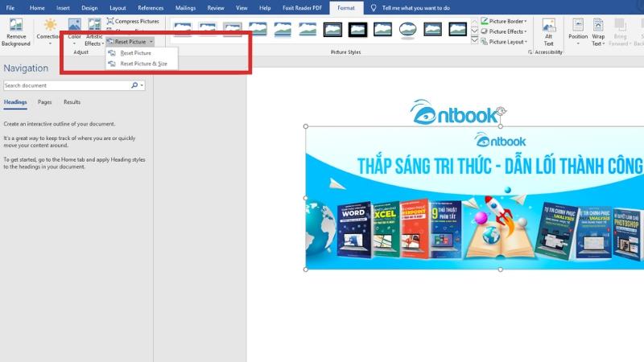The height and width of the screenshot is (362, 644).
Task: Open the Corrections sun icon
Action: click(50, 25)
